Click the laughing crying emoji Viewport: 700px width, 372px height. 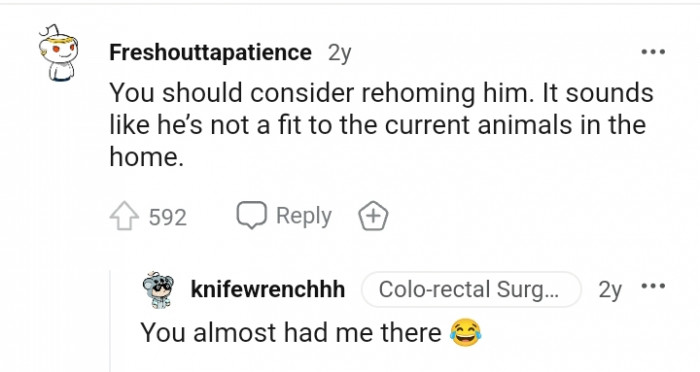point(466,333)
